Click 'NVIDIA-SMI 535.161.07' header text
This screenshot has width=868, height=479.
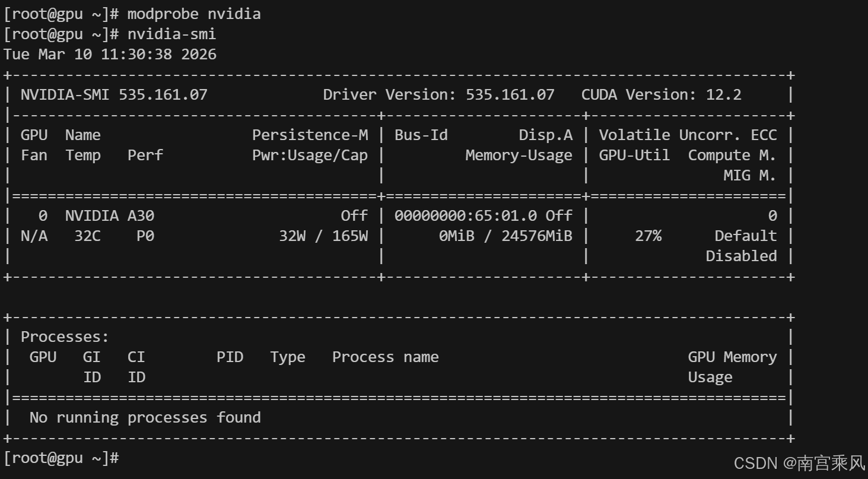(114, 94)
